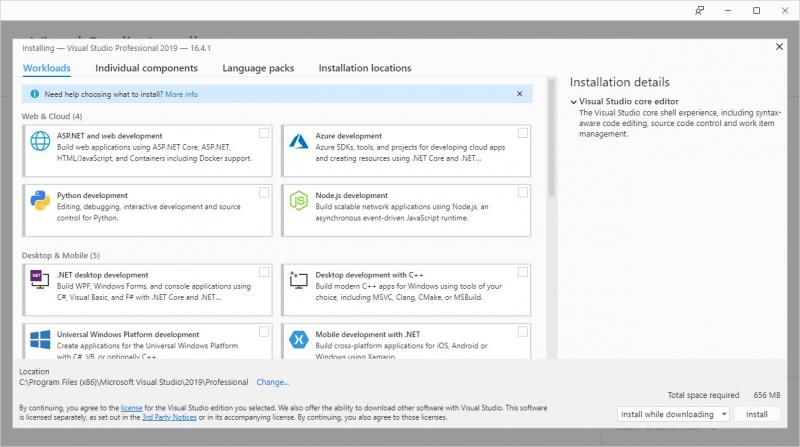Click the installation location path text
Viewport: 800px width, 447px height.
click(134, 382)
